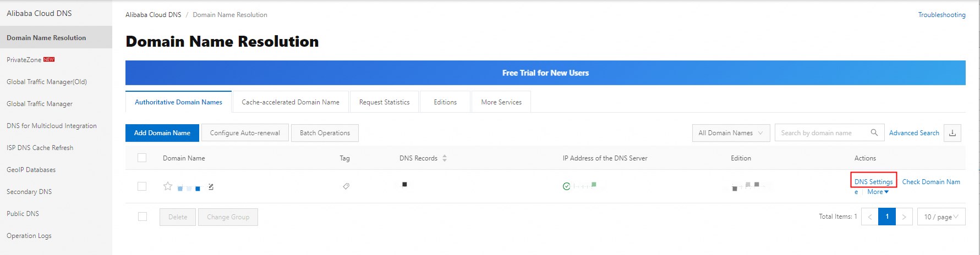Image resolution: width=980 pixels, height=255 pixels.
Task: Export domain list via download icon
Action: [x=952, y=133]
